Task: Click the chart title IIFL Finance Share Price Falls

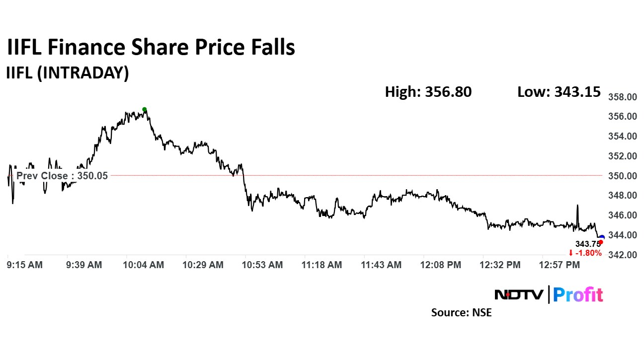Action: [151, 48]
